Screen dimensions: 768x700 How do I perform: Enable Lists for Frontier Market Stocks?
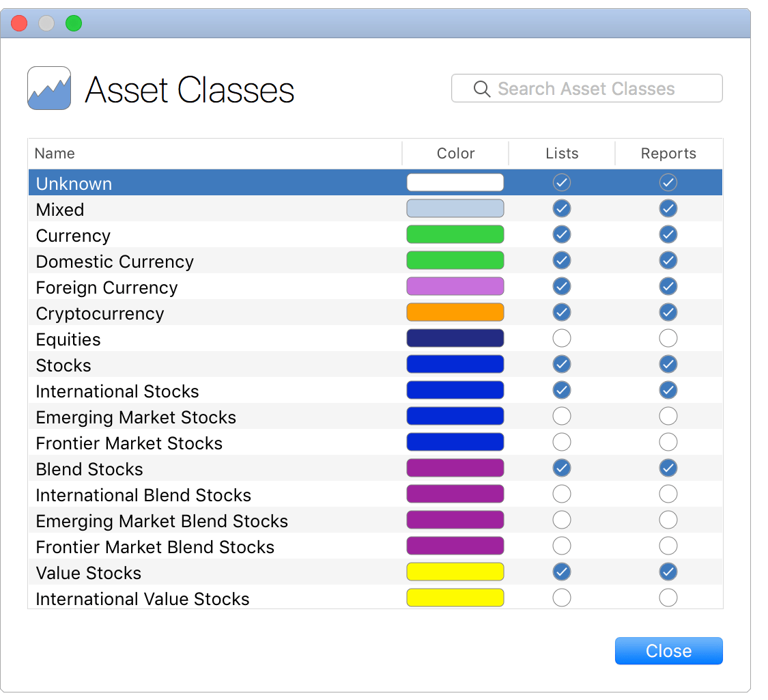(x=561, y=442)
